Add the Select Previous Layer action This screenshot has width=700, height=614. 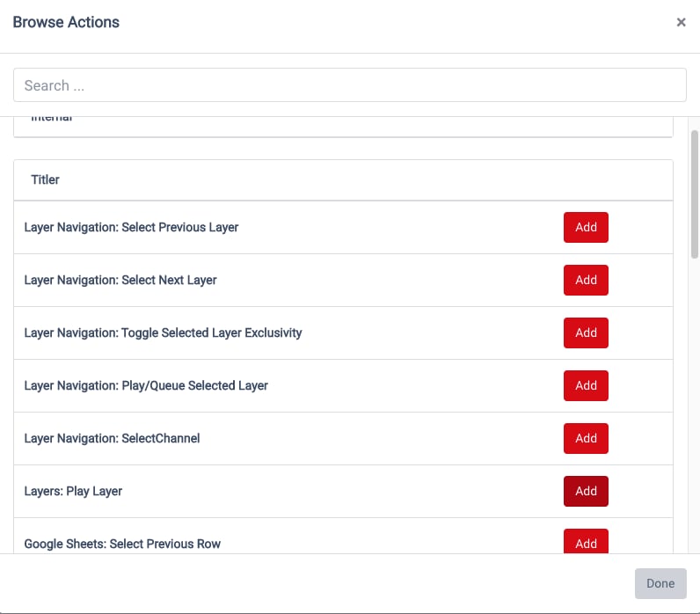coord(586,227)
